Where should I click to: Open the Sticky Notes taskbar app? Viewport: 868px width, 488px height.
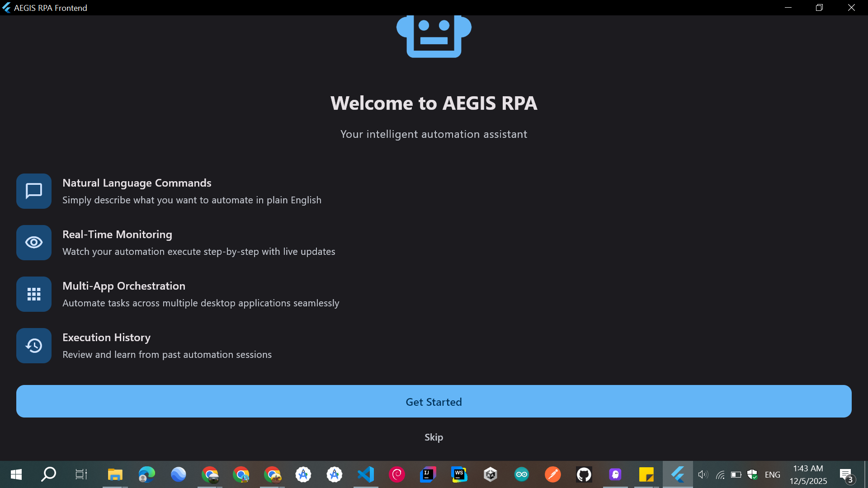tap(646, 474)
